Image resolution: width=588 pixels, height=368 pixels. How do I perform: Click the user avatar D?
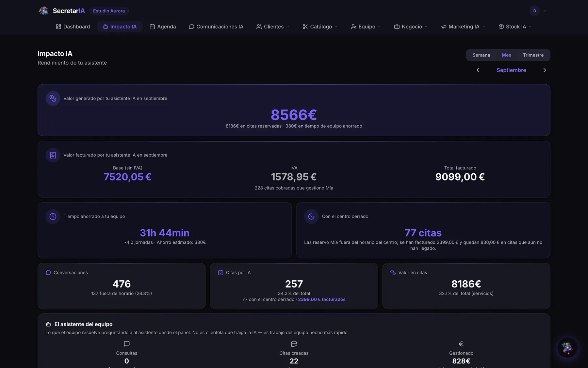pos(535,11)
